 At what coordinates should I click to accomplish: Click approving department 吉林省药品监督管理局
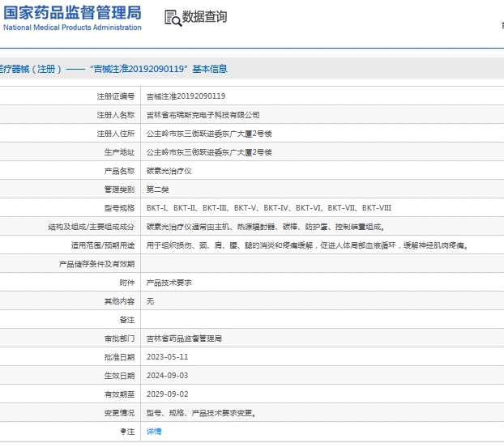point(184,338)
